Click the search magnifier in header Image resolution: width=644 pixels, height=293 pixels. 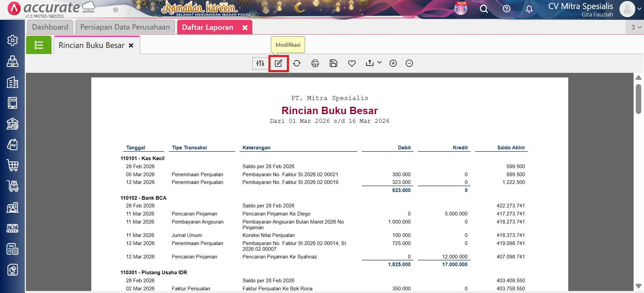[484, 9]
